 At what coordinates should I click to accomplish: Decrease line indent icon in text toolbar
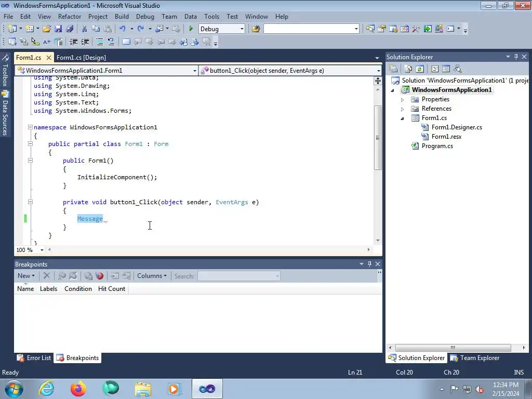click(73, 42)
